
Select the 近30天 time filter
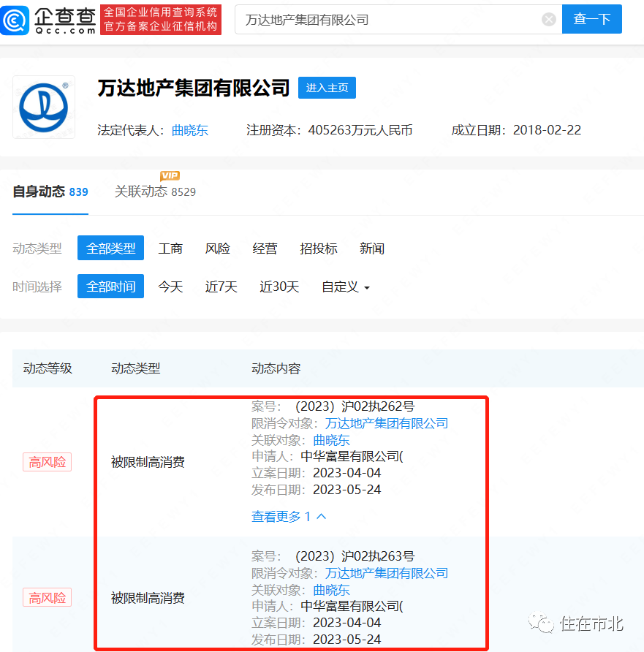click(x=279, y=287)
